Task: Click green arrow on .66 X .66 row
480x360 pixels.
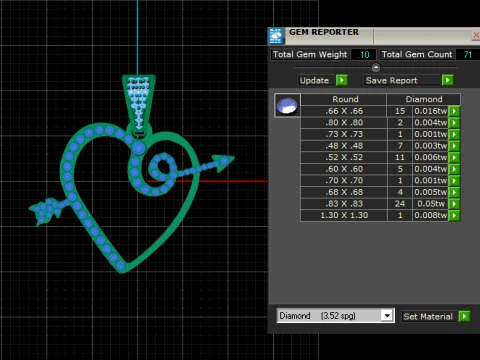Action: pos(454,111)
